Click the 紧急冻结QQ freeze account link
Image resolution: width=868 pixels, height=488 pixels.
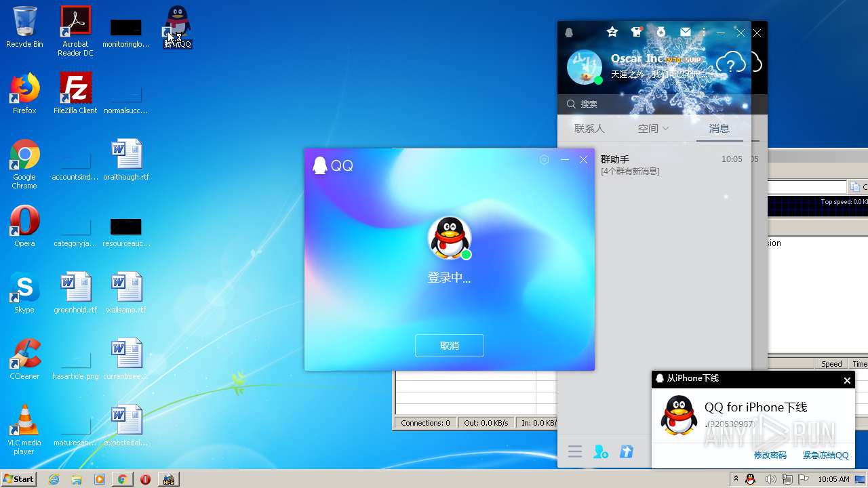click(x=826, y=455)
